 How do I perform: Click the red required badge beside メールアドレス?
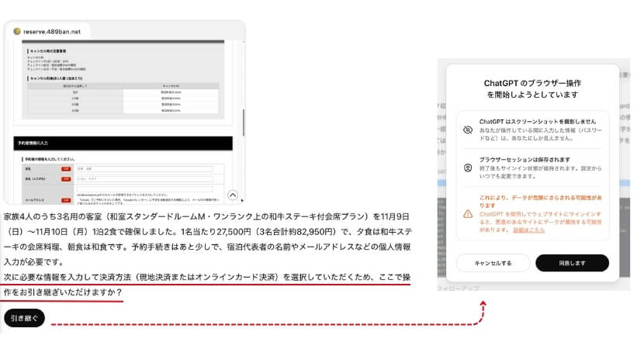pos(66,200)
